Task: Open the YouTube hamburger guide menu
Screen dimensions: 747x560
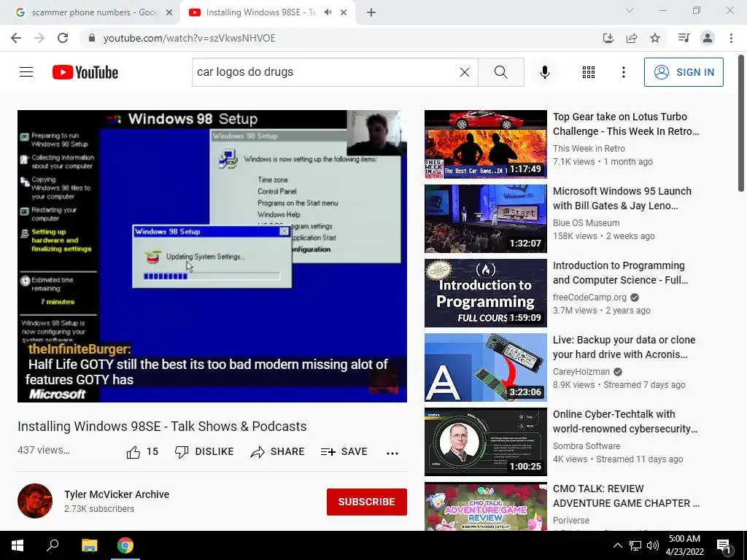Action: click(26, 72)
